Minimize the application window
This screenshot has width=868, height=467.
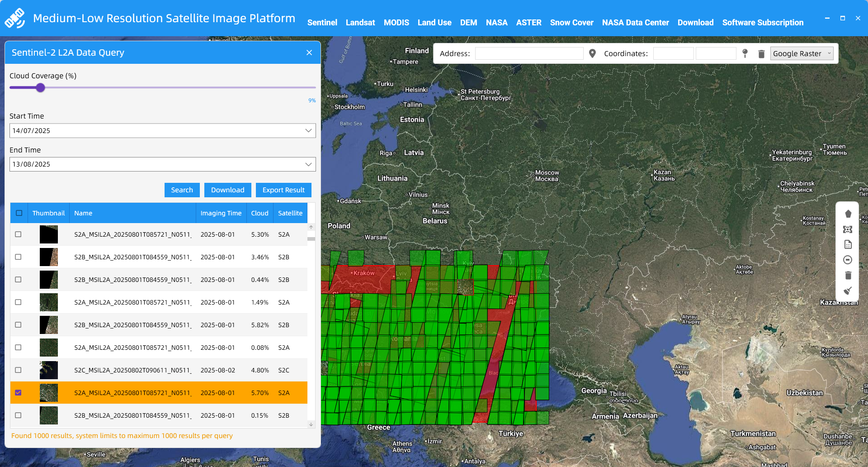pos(827,18)
